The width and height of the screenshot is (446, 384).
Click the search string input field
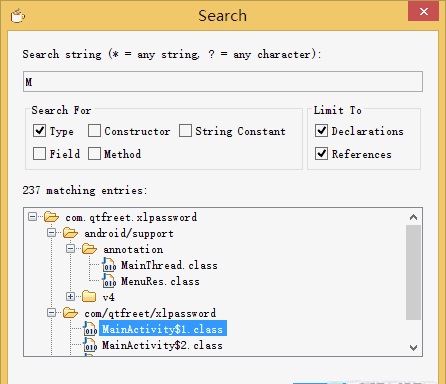[223, 81]
